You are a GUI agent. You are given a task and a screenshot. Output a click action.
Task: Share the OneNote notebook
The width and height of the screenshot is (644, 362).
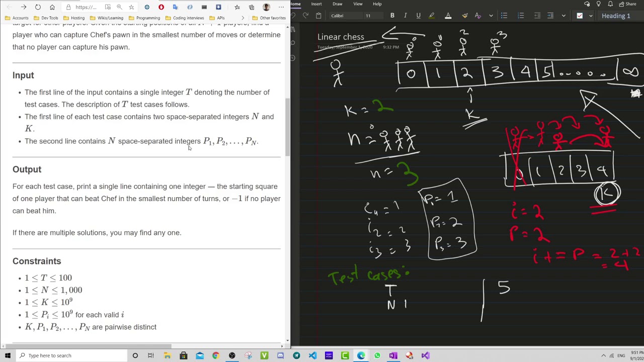(x=628, y=4)
